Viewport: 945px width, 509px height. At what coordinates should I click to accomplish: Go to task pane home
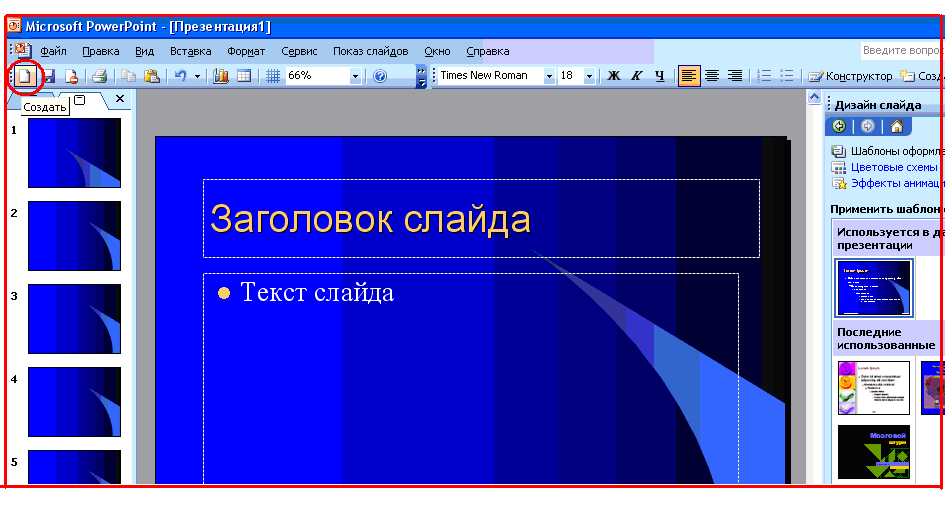897,126
